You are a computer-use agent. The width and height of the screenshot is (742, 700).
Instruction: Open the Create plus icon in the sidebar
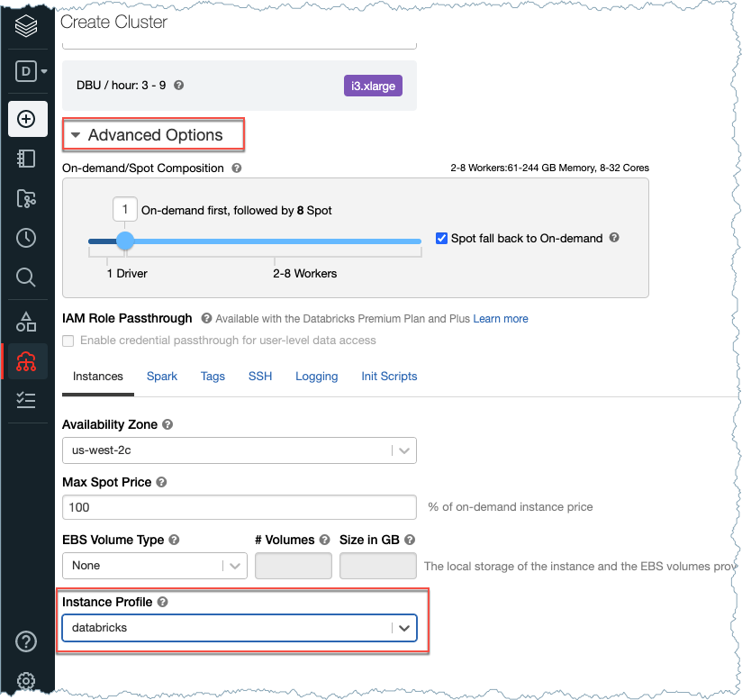click(26, 119)
